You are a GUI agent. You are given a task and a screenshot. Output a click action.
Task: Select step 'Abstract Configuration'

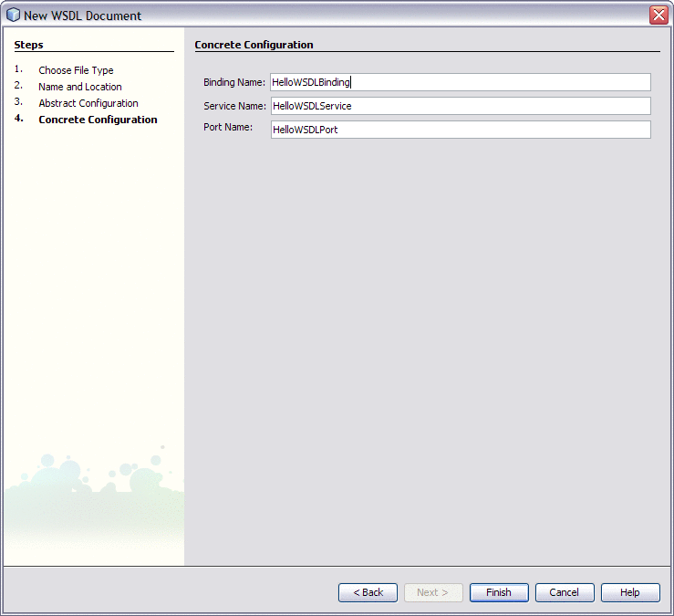88,103
